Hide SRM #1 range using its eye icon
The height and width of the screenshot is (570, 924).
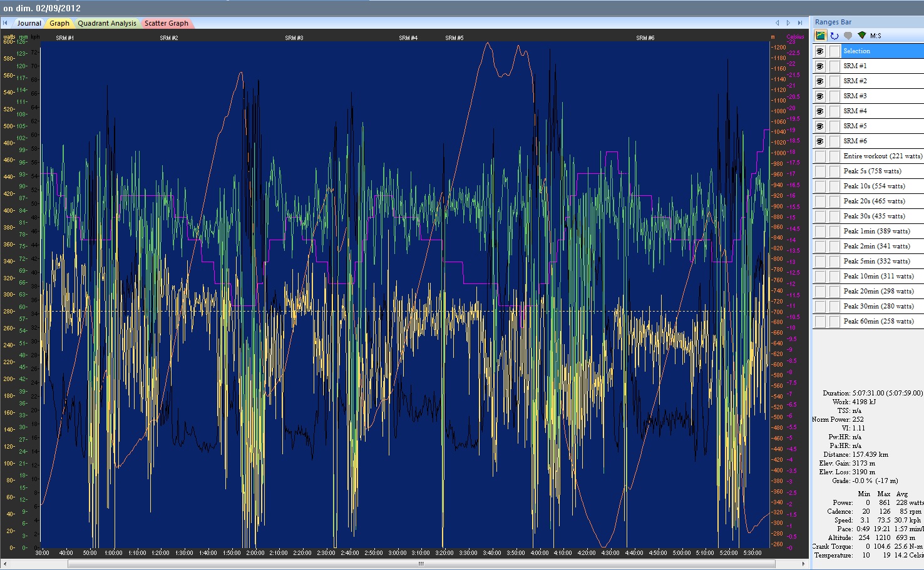pyautogui.click(x=820, y=66)
